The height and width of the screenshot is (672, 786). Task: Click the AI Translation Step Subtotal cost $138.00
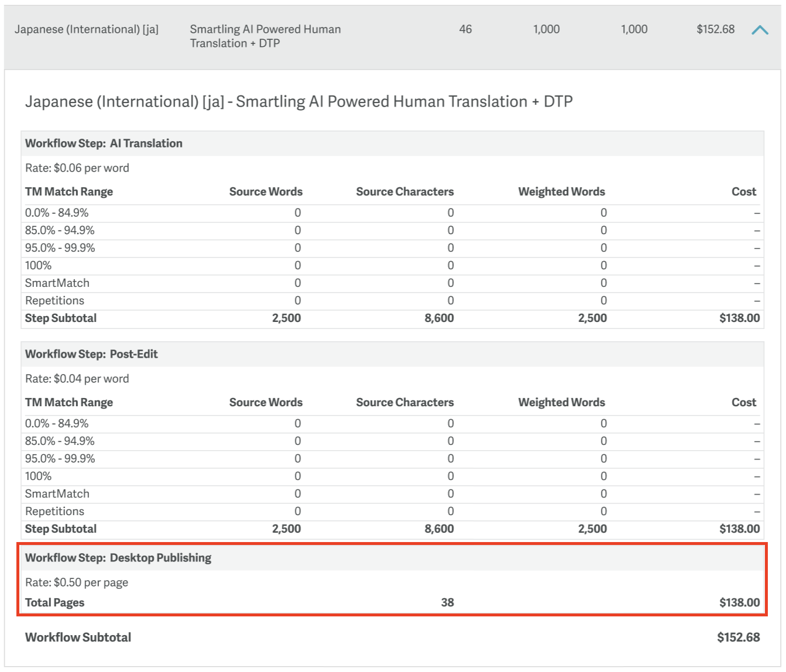click(739, 318)
